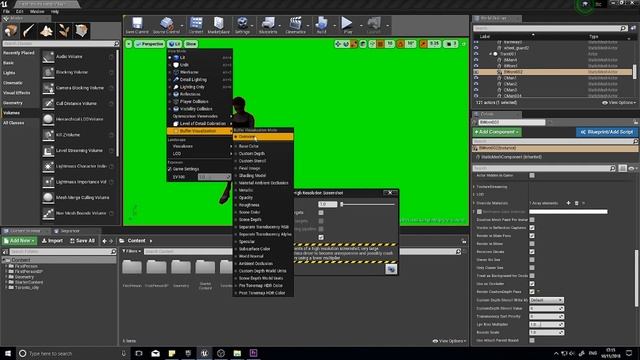
Task: Select the Place mode icon in Modes
Action: point(10,31)
